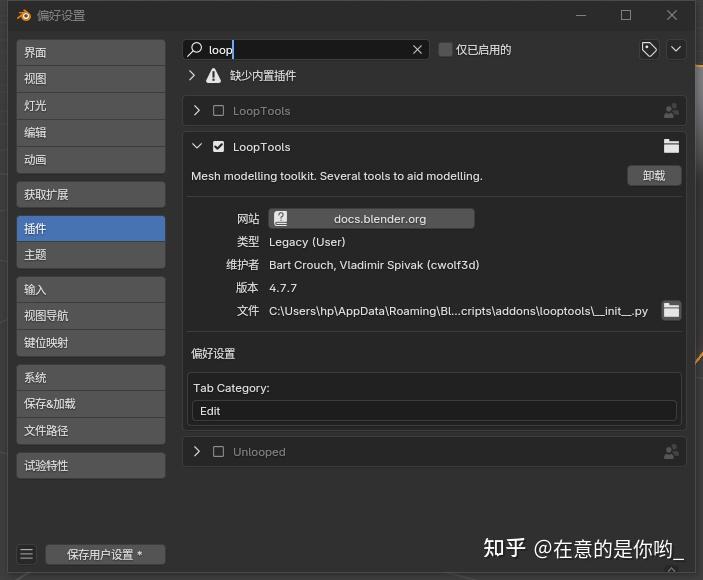Click the 偏好设置 section heading in add-on

click(213, 354)
